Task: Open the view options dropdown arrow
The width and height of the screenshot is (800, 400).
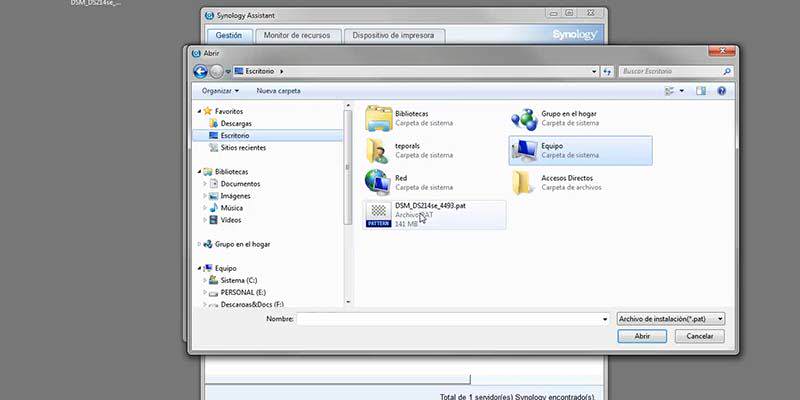Action: click(682, 91)
